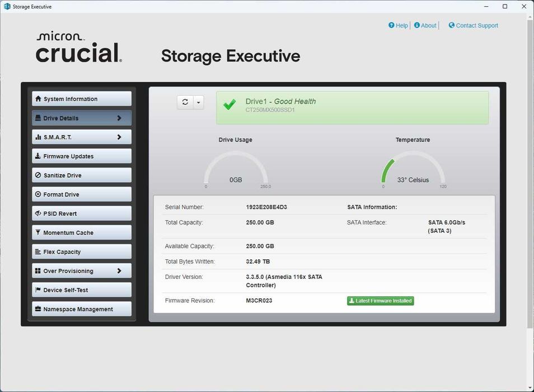The height and width of the screenshot is (392, 534).
Task: Click the home icon beside System Information
Action: tap(38, 99)
